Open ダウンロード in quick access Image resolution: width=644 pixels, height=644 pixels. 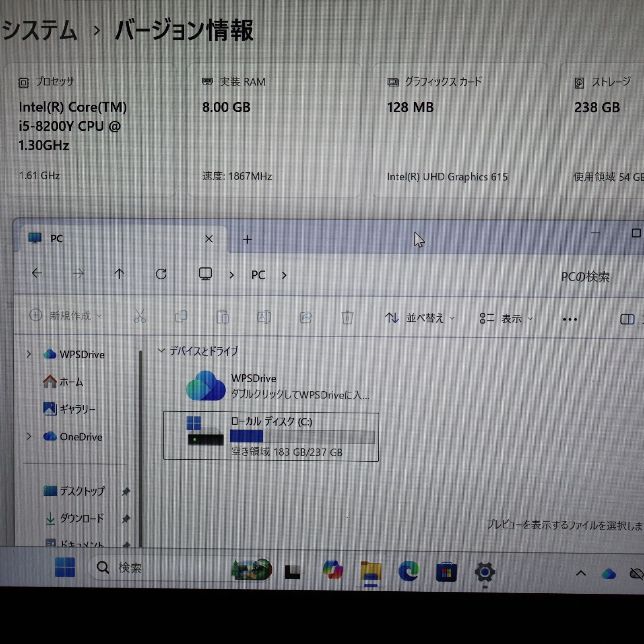(74, 518)
